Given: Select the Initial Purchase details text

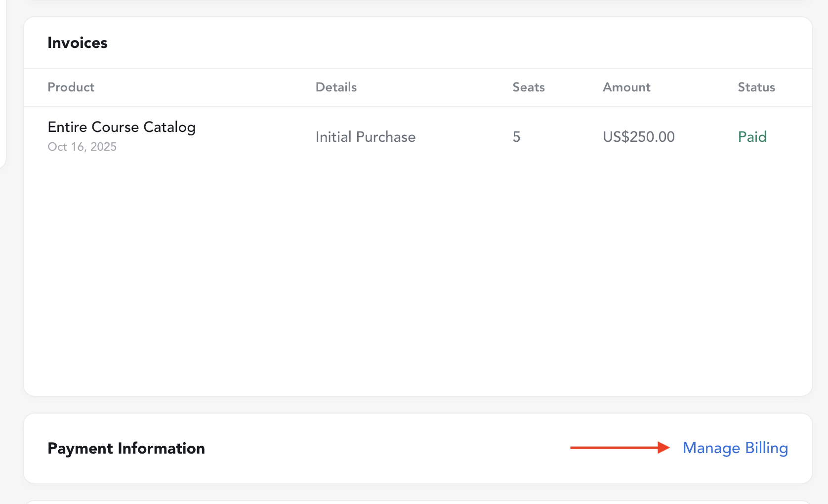Looking at the screenshot, I should tap(365, 137).
